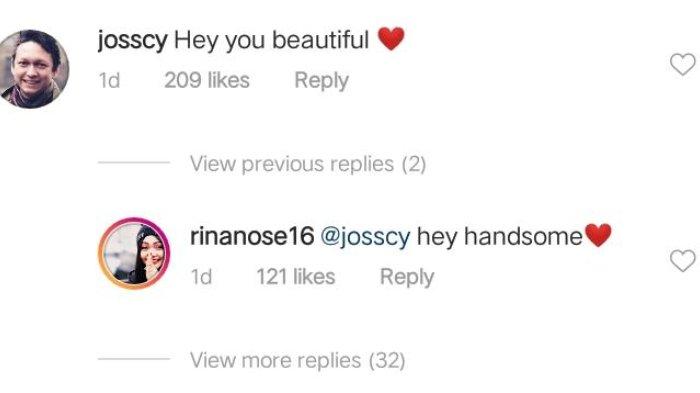The image size is (700, 393).
Task: Open the rinanose16 username link
Action: 252,236
